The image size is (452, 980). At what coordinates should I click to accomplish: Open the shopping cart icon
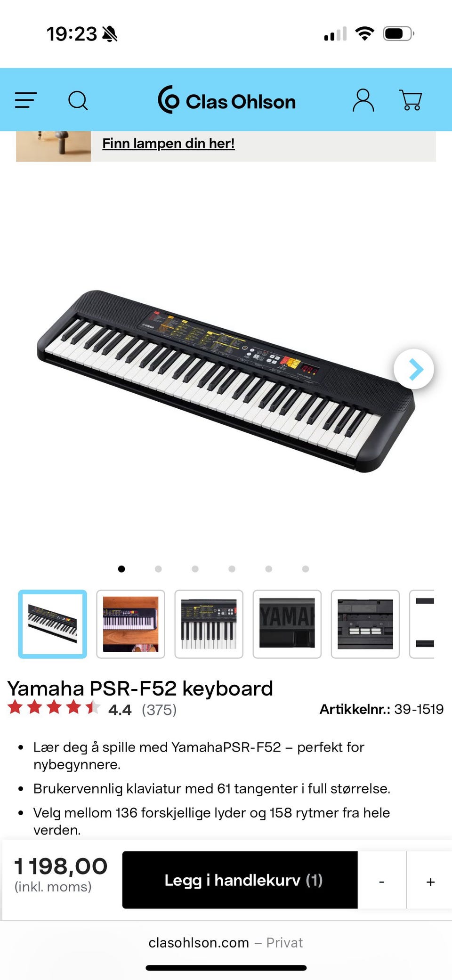point(411,100)
